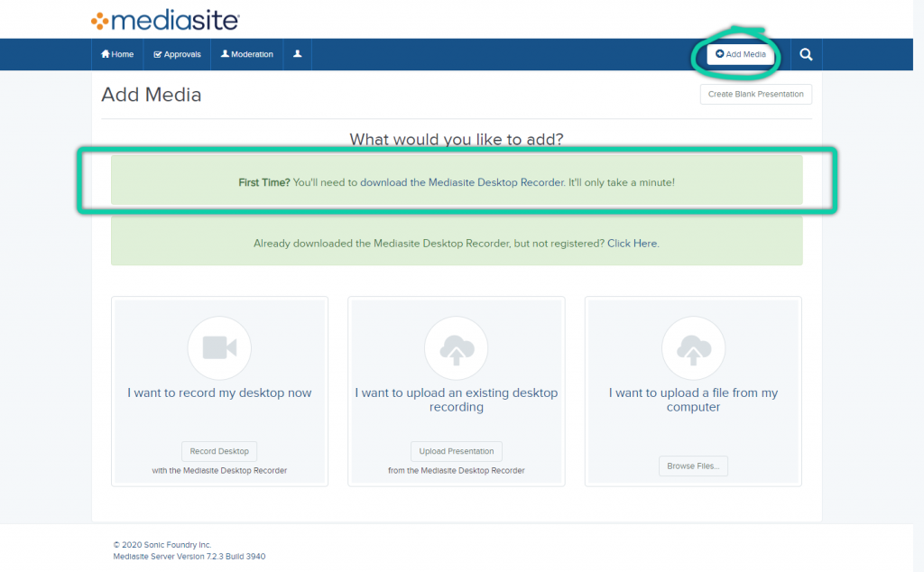Click the 'Already downloaded' green notice banner
Image resolution: width=924 pixels, height=572 pixels.
[424, 244]
